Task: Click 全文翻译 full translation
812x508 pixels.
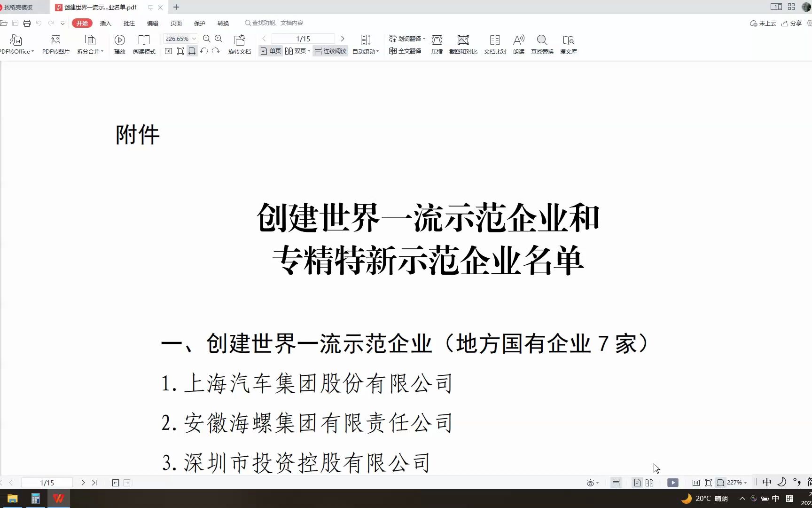Action: pos(405,51)
